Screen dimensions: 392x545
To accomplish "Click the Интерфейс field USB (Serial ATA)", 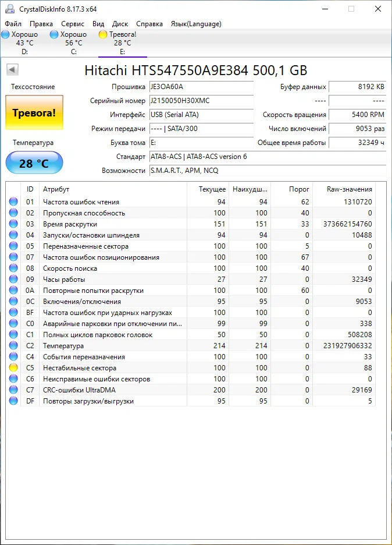I will tap(201, 115).
